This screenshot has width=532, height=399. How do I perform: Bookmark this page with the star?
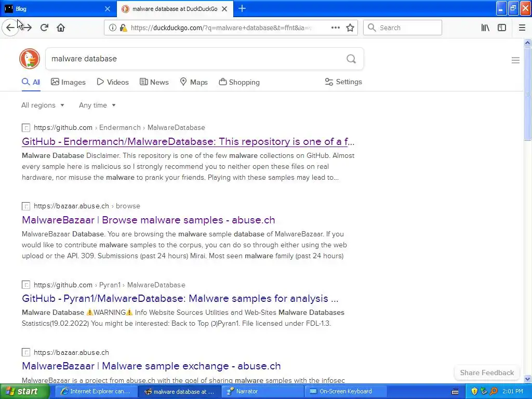[x=350, y=28]
